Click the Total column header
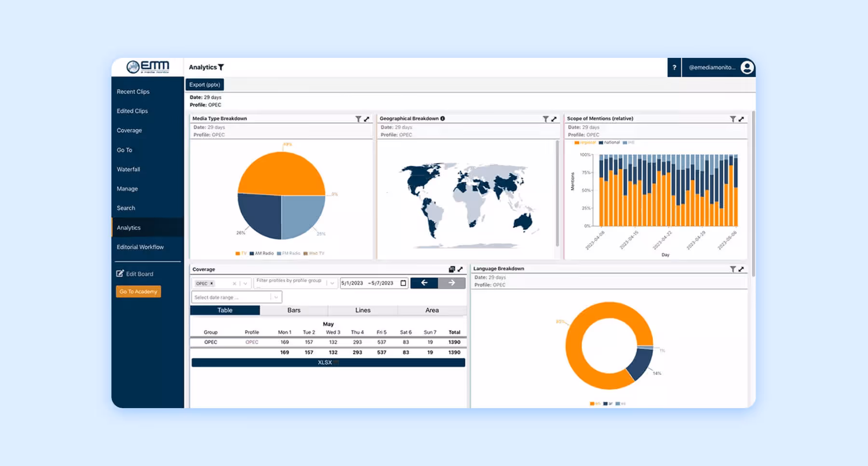 (x=454, y=332)
